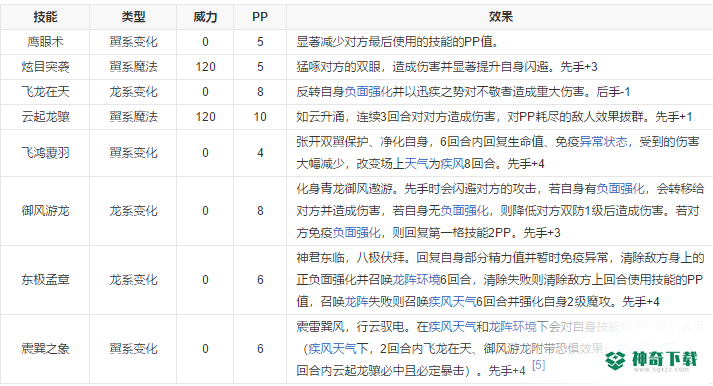Select skill name 炫目突袭
This screenshot has width=713, height=386.
(45, 67)
